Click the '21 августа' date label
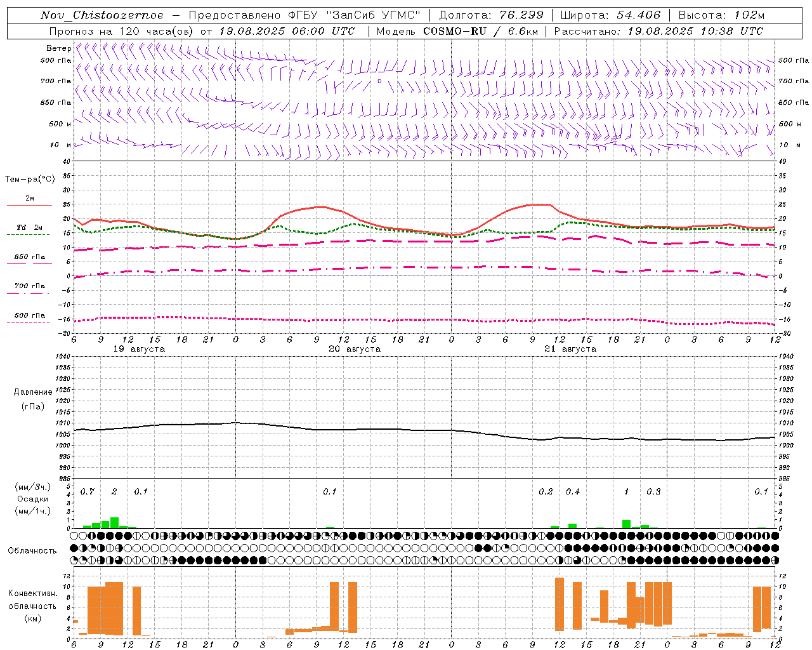812x650 pixels. click(570, 349)
